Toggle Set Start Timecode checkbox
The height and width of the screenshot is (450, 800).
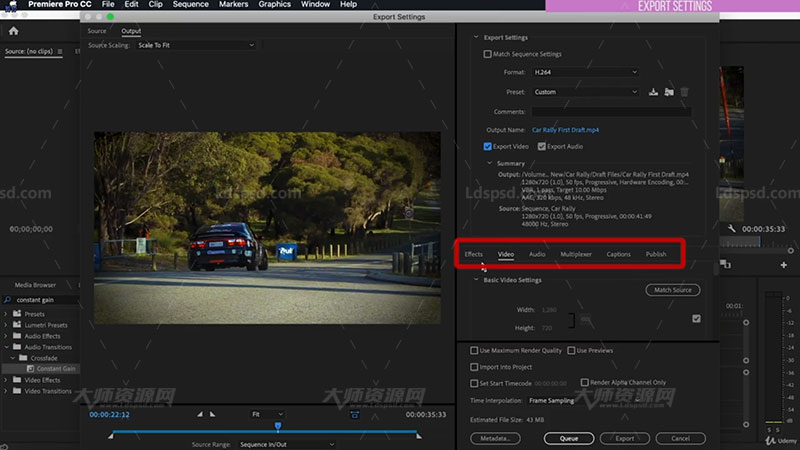[x=474, y=383]
